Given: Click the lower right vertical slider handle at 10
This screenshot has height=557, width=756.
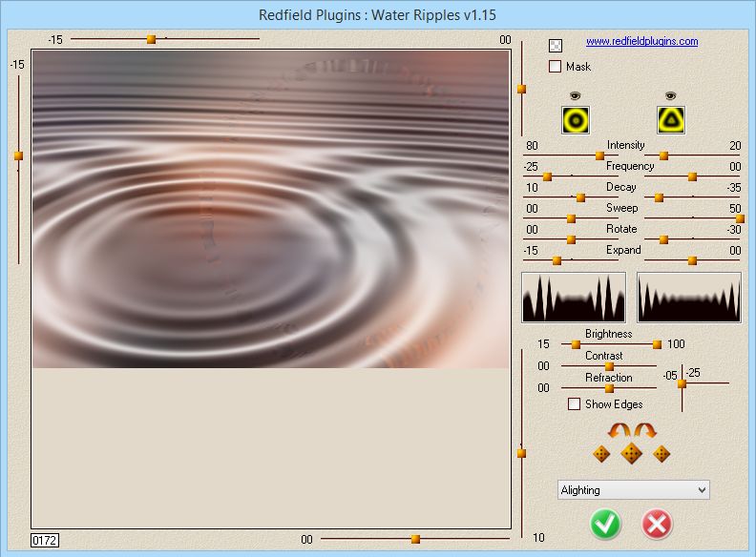Looking at the screenshot, I should click(522, 453).
